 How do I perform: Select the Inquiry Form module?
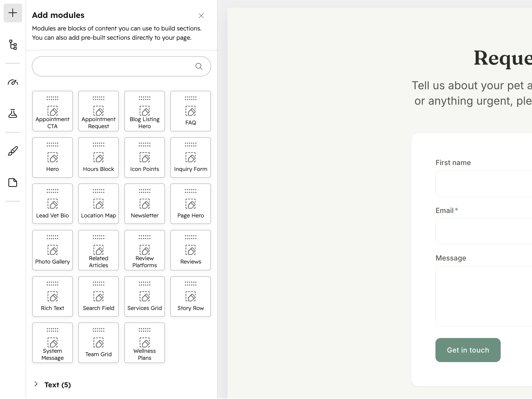[191, 158]
